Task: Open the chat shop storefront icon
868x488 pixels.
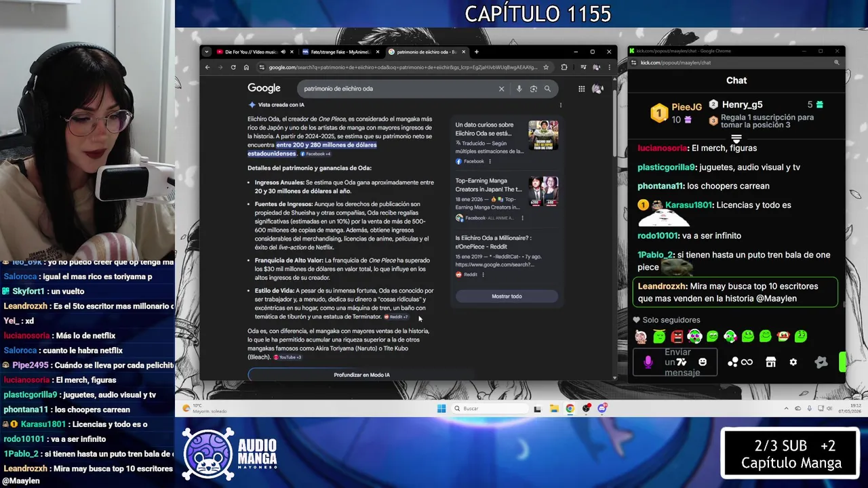Action: click(x=770, y=363)
